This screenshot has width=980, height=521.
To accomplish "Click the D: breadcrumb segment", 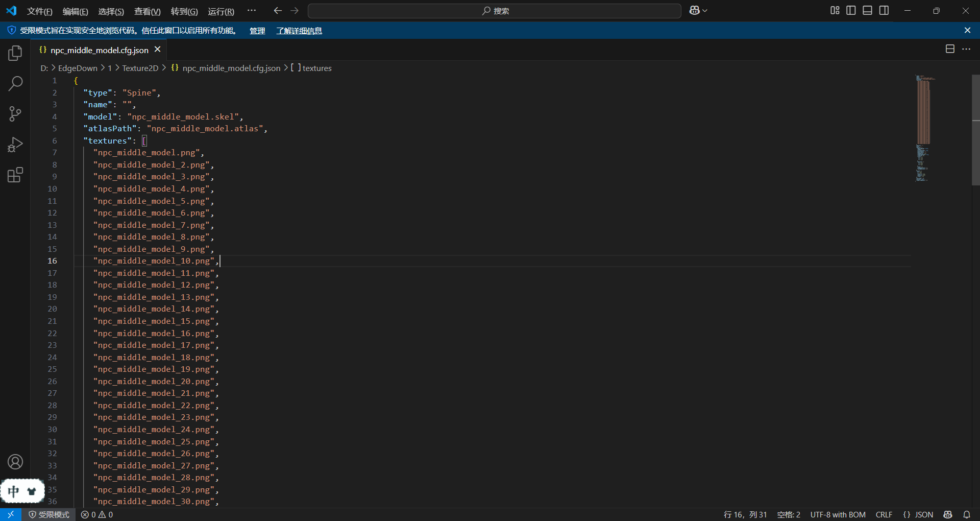I will [x=44, y=68].
